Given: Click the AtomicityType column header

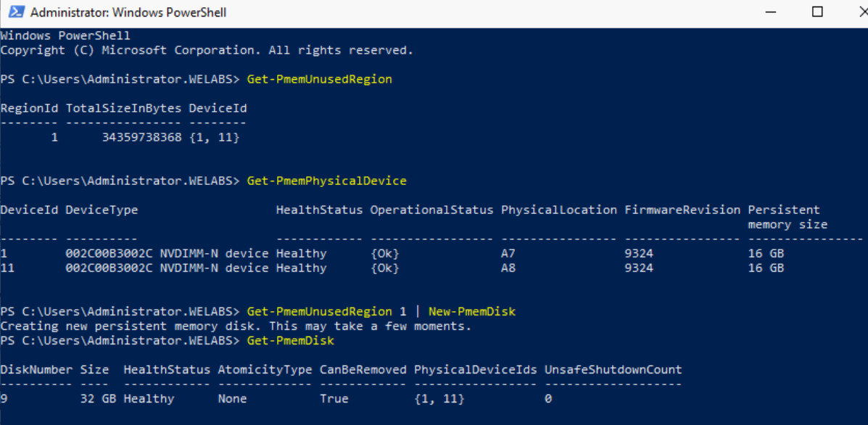Looking at the screenshot, I should pos(265,369).
